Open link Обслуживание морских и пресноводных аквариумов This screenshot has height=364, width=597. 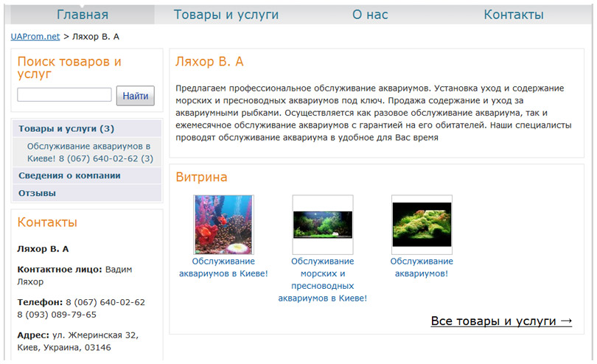323,279
